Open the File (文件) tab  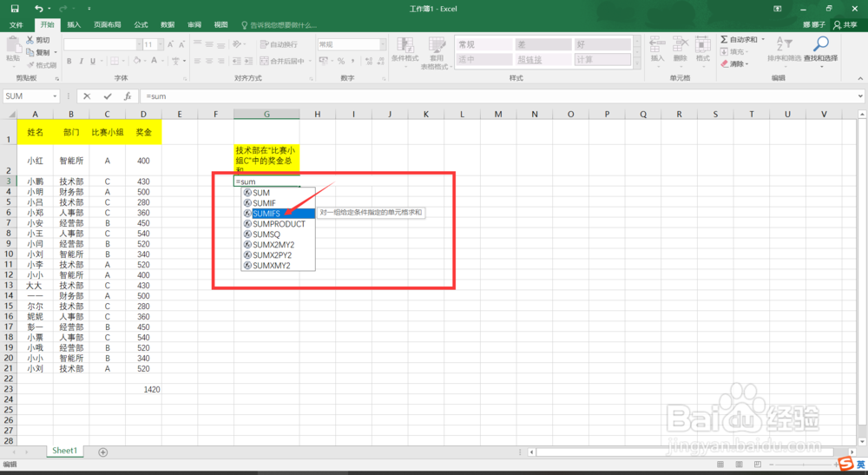pos(16,24)
